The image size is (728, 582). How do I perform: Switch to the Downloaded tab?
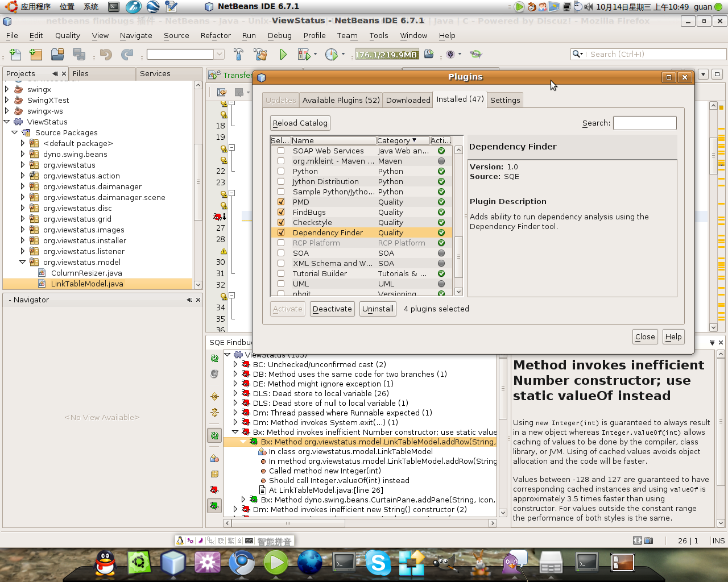(x=408, y=100)
